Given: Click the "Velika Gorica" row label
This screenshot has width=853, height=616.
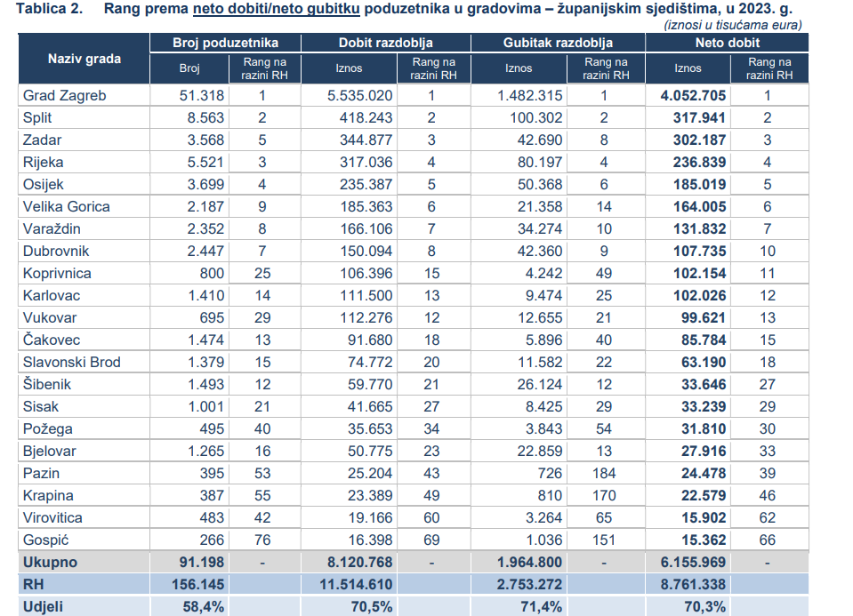Looking at the screenshot, I should click(x=67, y=207).
